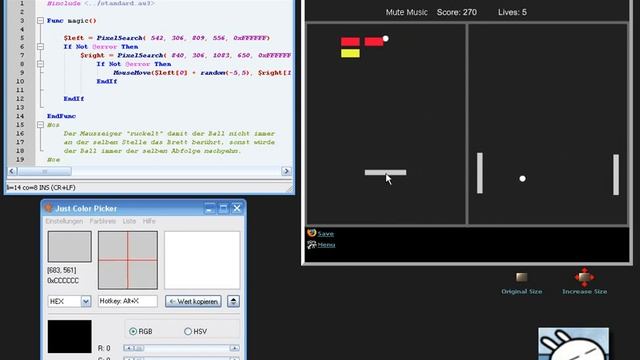The height and width of the screenshot is (360, 640).
Task: Click the Lives: 5 text
Action: 512,12
